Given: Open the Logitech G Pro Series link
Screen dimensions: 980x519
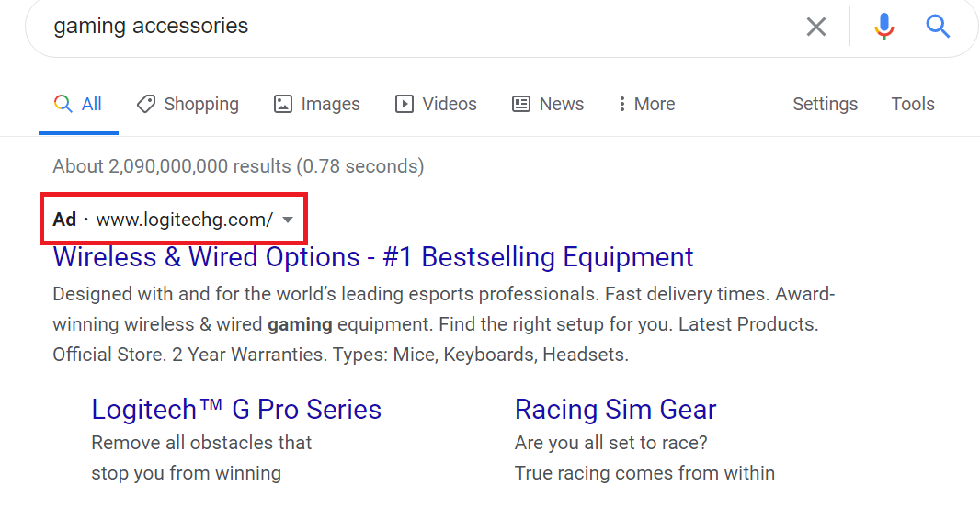Looking at the screenshot, I should 236,409.
